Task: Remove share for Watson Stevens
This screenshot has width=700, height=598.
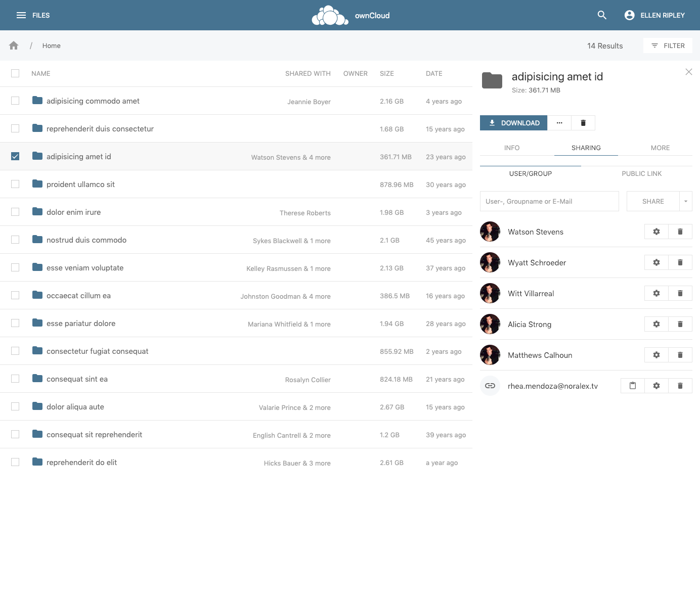Action: click(x=680, y=232)
